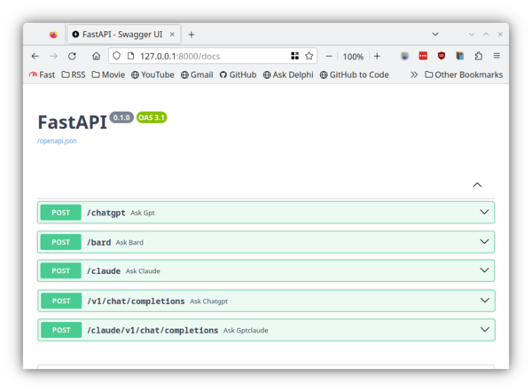Click the OAS 3.1 badge
532x392 pixels.
(x=152, y=117)
